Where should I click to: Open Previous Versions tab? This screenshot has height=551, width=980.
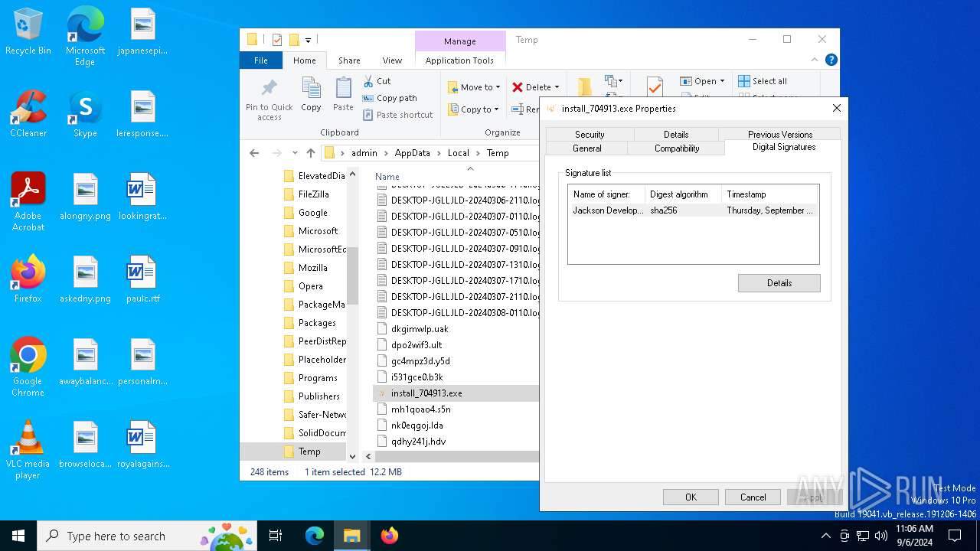[780, 134]
